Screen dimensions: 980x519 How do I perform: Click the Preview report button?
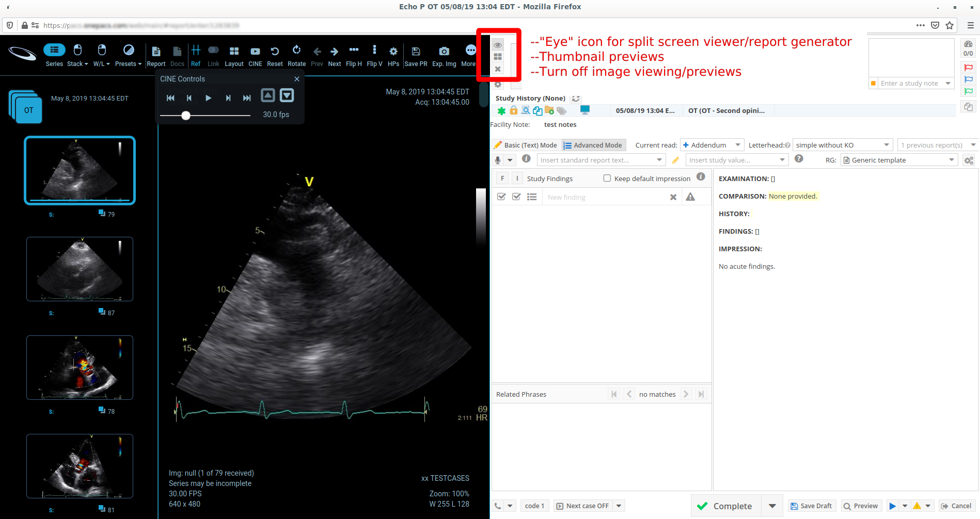click(x=861, y=506)
